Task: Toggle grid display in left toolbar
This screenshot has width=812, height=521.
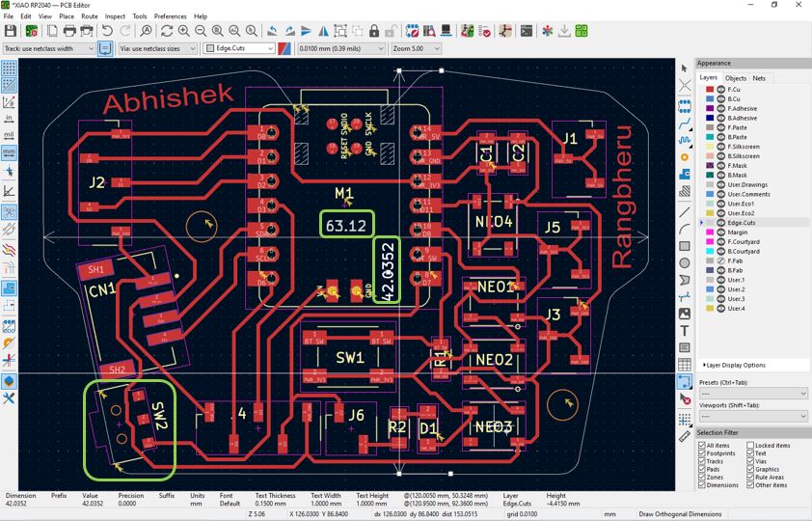Action: [x=9, y=69]
